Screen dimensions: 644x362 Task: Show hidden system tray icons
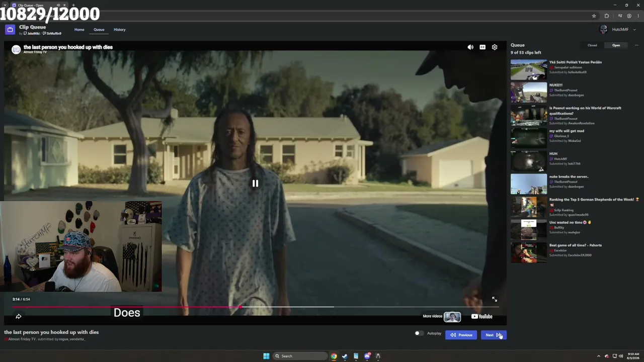(x=599, y=356)
